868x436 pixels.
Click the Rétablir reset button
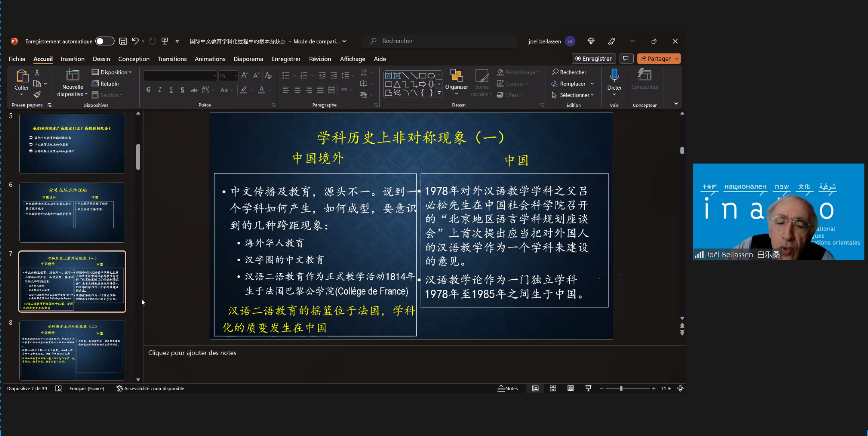(106, 84)
